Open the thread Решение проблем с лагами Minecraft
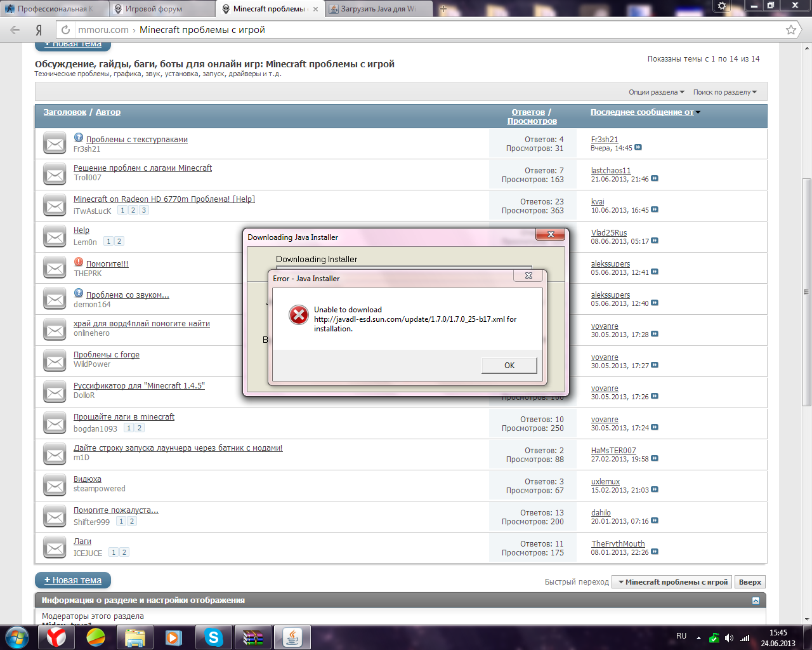Viewport: 812px width, 650px height. [x=143, y=168]
